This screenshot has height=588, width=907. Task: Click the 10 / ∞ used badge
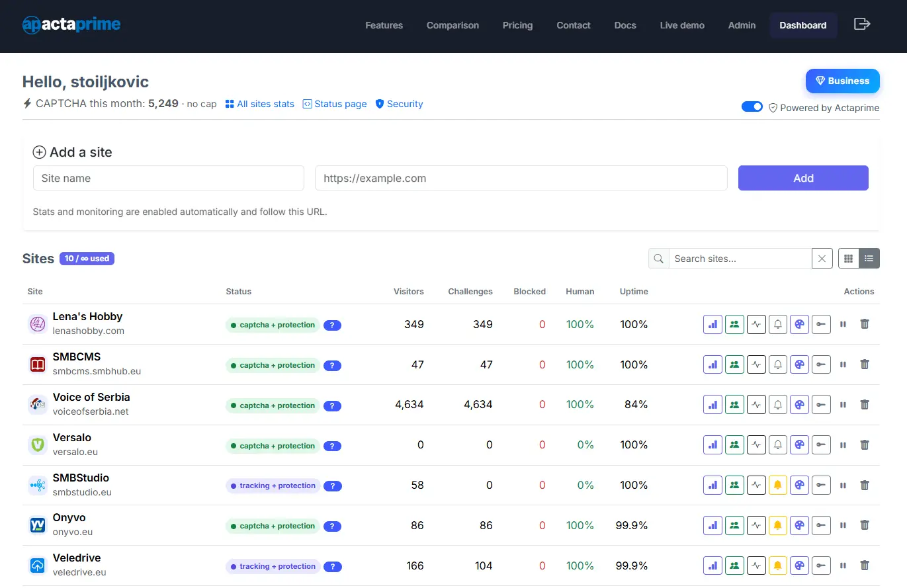[87, 259]
